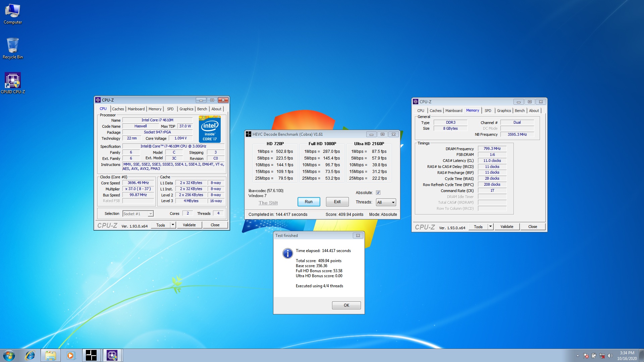
Task: Click the Multiplier value x 37.0 (8 - 37)
Action: 138,189
